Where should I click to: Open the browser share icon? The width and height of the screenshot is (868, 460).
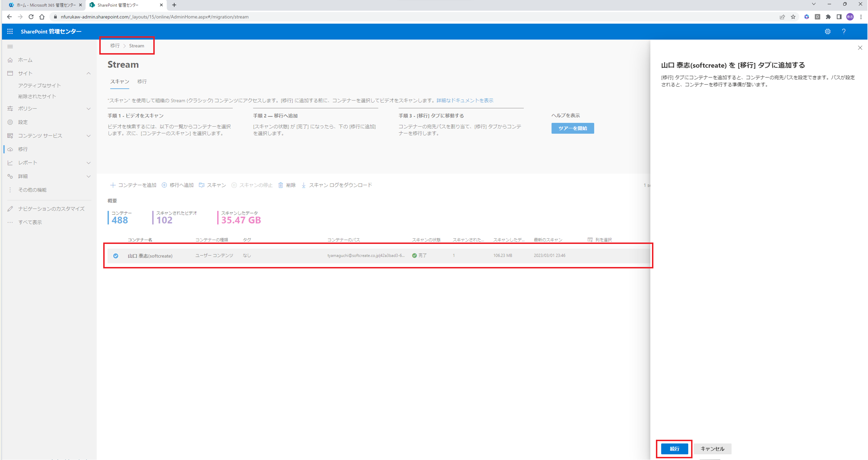click(782, 17)
